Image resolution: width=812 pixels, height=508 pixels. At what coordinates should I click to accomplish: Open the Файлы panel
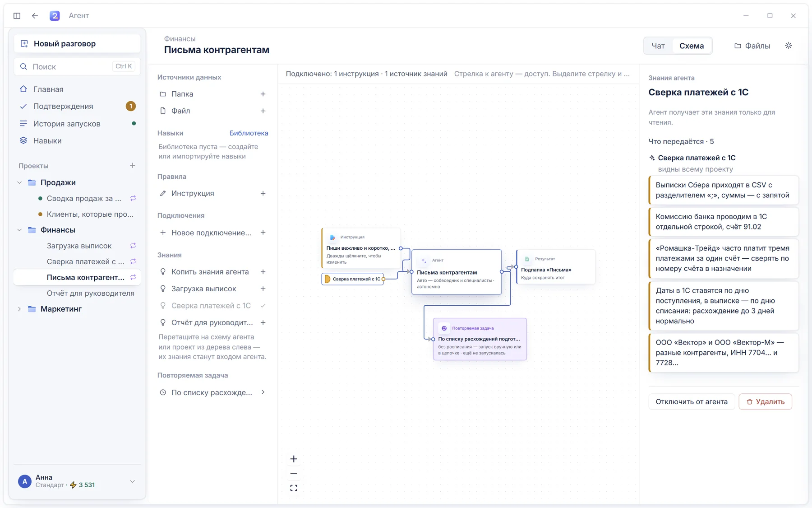752,46
